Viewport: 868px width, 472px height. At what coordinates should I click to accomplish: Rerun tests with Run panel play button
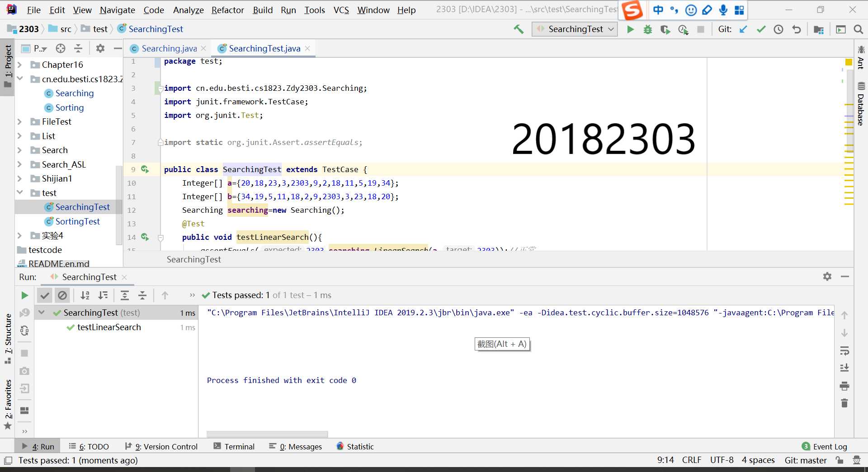pyautogui.click(x=24, y=295)
